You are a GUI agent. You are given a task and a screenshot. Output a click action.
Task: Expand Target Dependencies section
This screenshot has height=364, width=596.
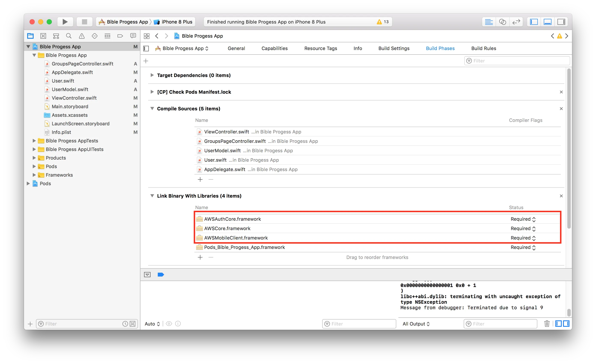coord(152,75)
